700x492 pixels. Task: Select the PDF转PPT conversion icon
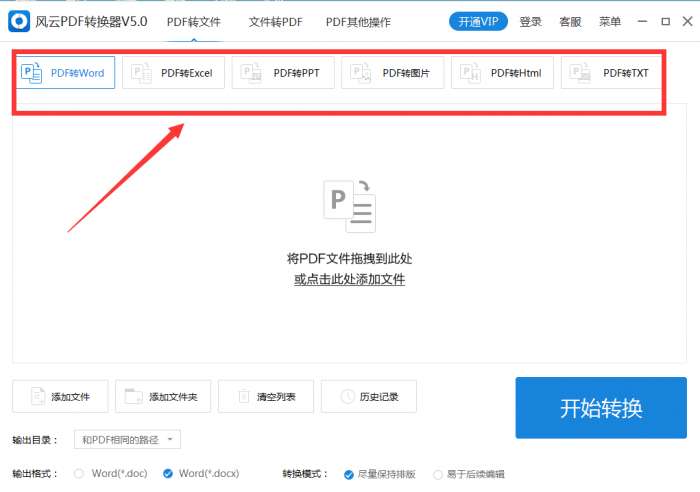coord(251,72)
